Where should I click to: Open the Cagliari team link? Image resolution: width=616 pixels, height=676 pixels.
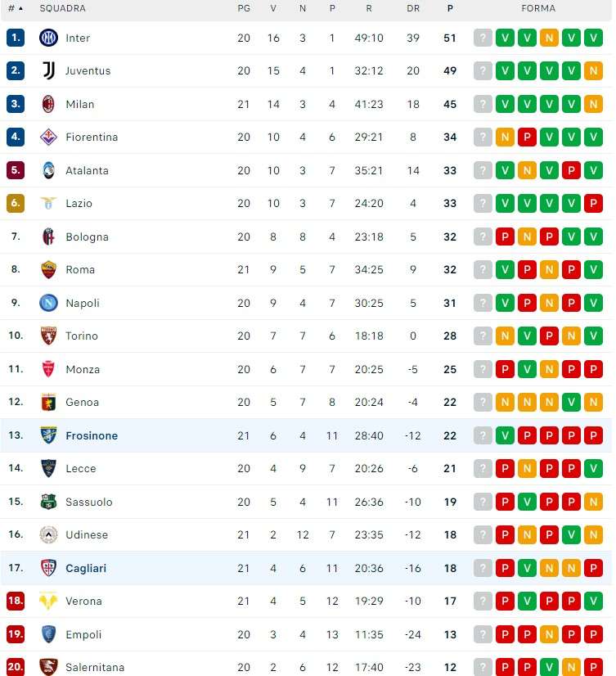tap(86, 569)
